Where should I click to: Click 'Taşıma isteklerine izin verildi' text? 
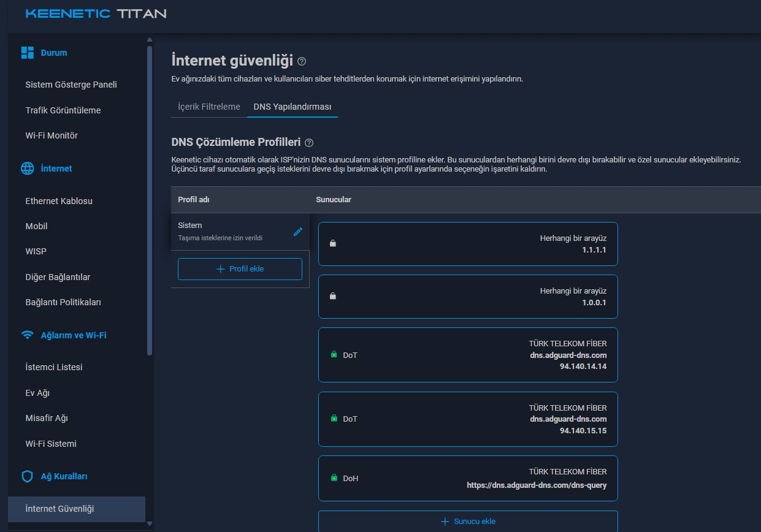point(220,238)
